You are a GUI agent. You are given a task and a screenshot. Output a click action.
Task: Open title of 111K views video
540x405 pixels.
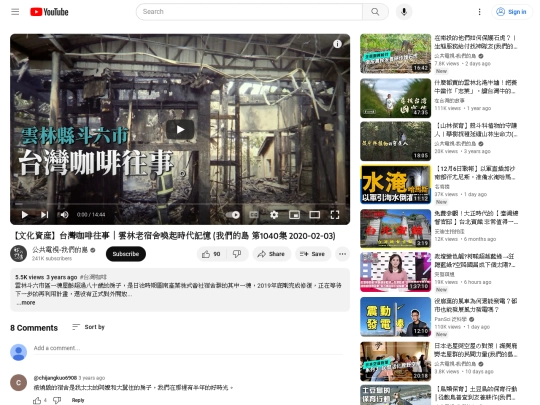click(x=476, y=87)
